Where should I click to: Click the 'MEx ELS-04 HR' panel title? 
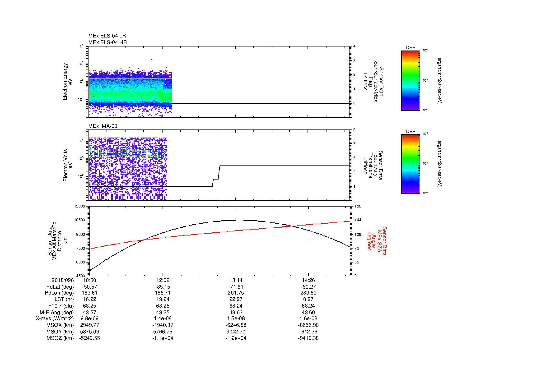click(x=107, y=42)
